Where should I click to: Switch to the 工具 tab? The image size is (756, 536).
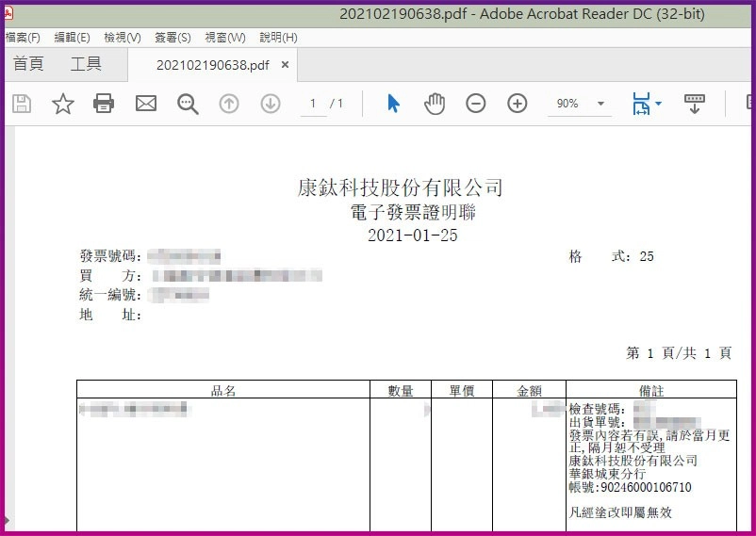(x=86, y=64)
